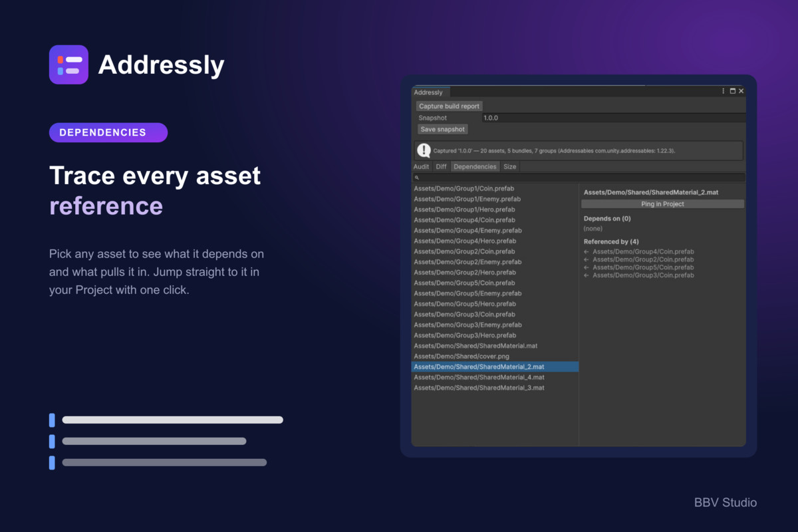Image resolution: width=798 pixels, height=532 pixels.
Task: Select Assets/Demo/Group5/Hero.prefab in the asset list
Action: tap(495, 304)
